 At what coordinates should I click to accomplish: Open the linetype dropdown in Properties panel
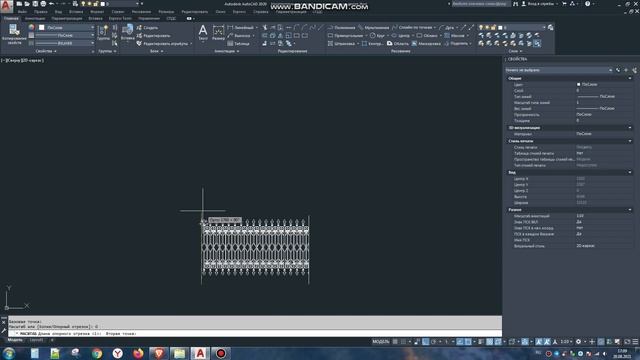[x=65, y=43]
